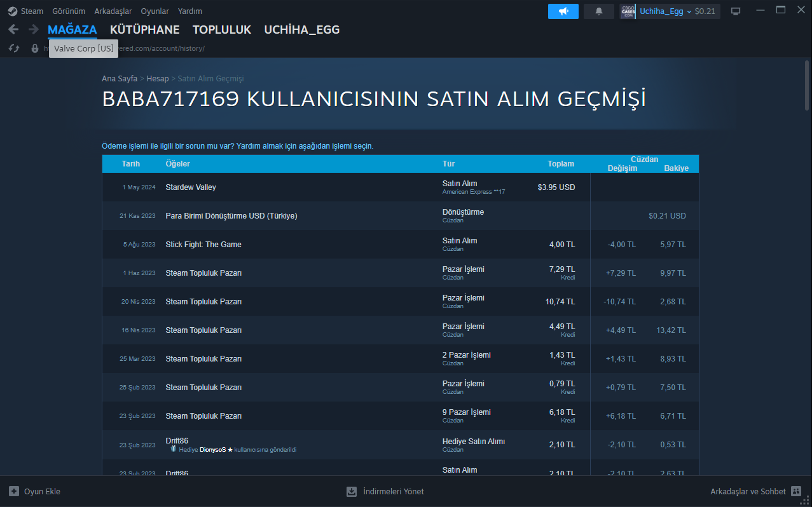Open the 16 Nis 2023 market transaction
This screenshot has width=812, height=507.
click(401, 330)
